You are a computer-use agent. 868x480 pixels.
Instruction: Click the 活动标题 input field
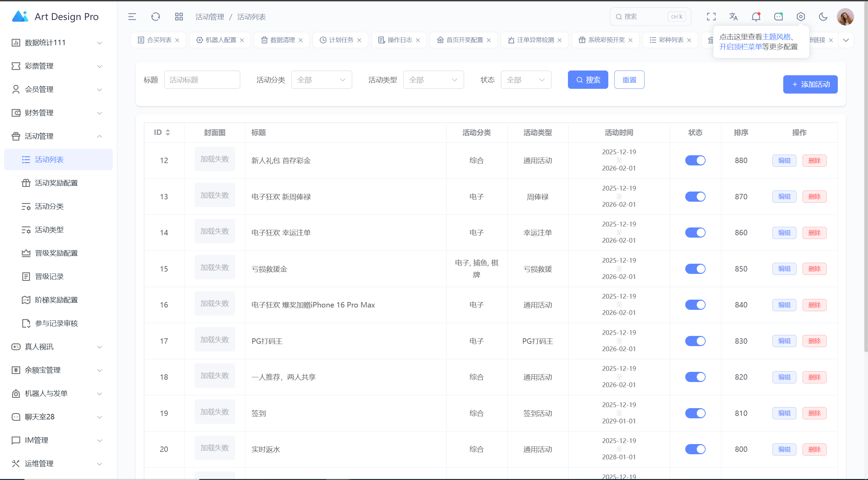pos(202,80)
